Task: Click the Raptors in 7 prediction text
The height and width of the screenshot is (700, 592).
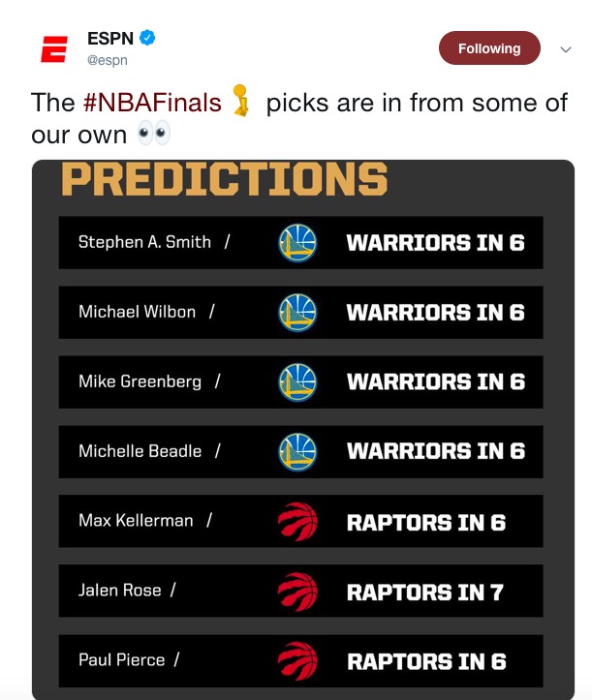Action: click(425, 593)
